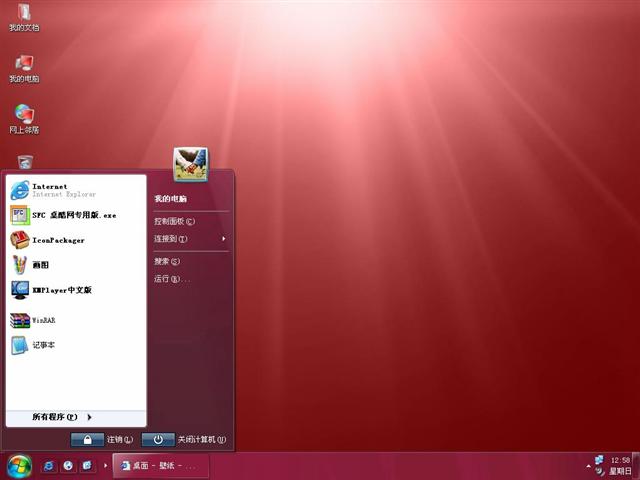Click the 星期日 weekday text in tray
This screenshot has width=640, height=480.
click(620, 471)
